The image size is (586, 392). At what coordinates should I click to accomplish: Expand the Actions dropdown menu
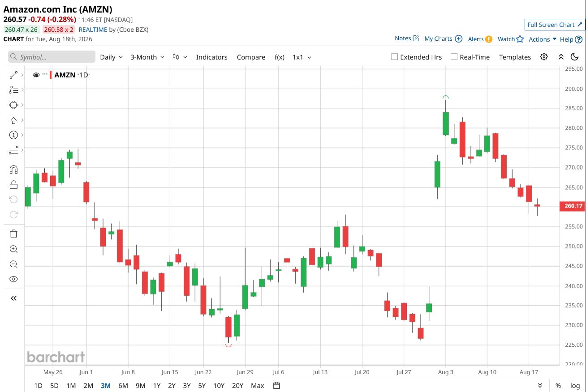point(543,39)
